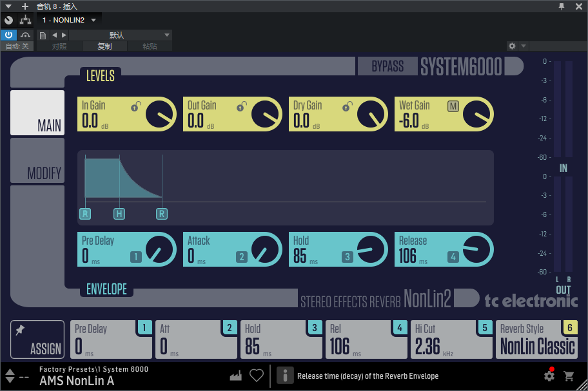This screenshot has height=391, width=588.
Task: Open the host settings gear above the meters
Action: (512, 46)
